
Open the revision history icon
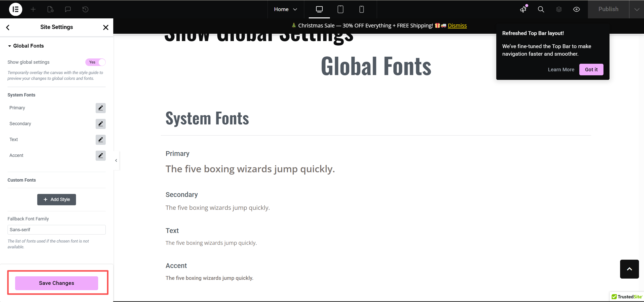(x=85, y=9)
